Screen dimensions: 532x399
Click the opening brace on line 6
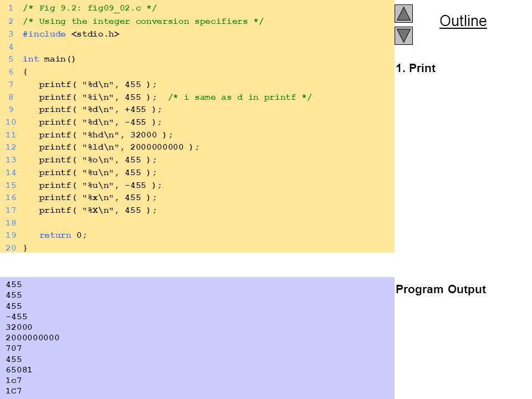[25, 72]
